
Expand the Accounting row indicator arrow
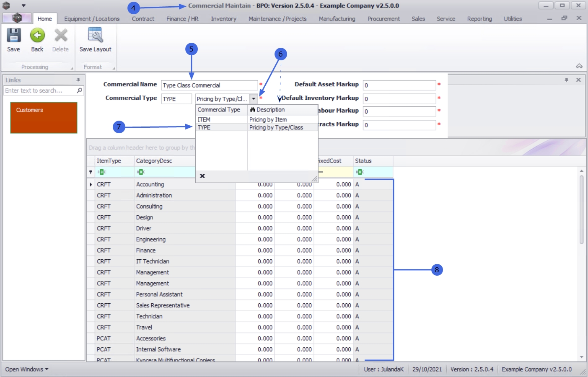point(91,184)
